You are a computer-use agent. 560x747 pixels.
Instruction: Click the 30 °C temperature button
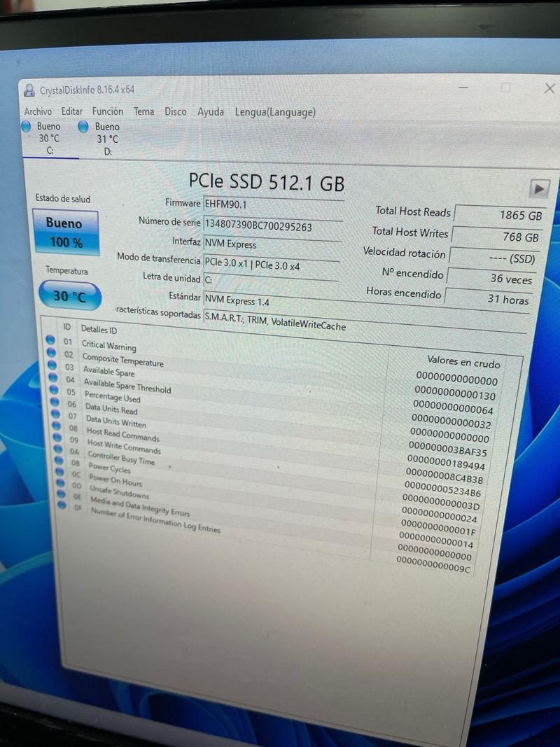(69, 296)
